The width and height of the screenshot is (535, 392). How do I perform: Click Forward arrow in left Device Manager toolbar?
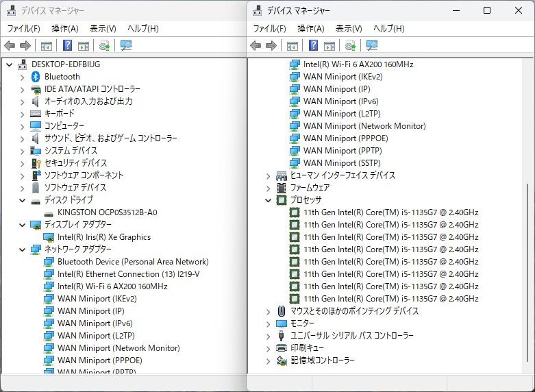point(25,45)
